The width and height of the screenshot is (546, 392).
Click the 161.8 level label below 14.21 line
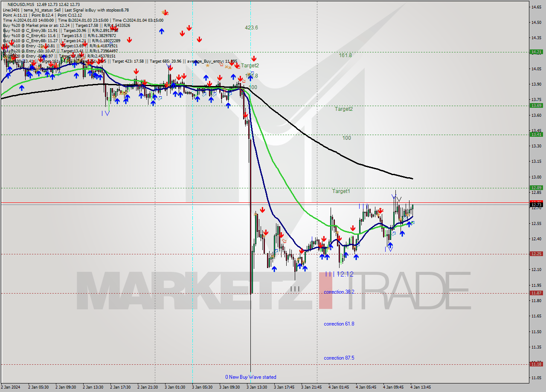[345, 55]
